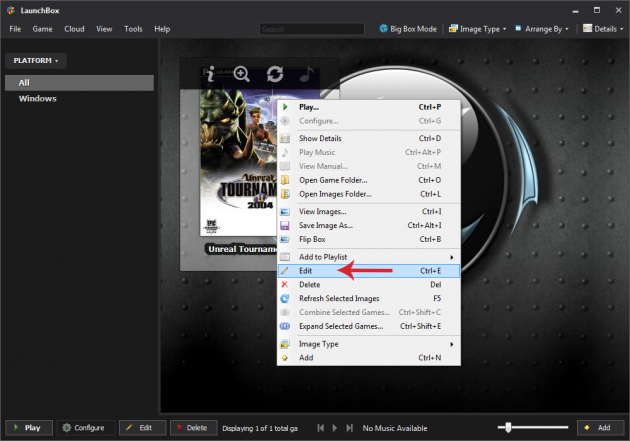Screen dimensions: 630x441
Task: Click the music note icon above cover
Action: tap(306, 73)
